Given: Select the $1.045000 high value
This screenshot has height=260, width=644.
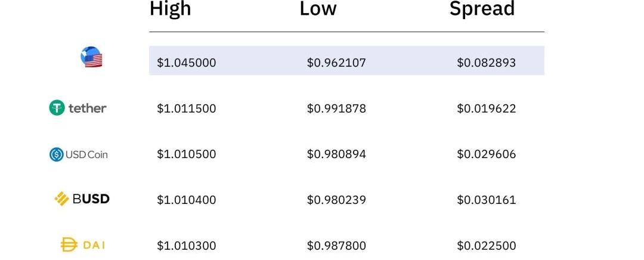Looking at the screenshot, I should tap(186, 63).
